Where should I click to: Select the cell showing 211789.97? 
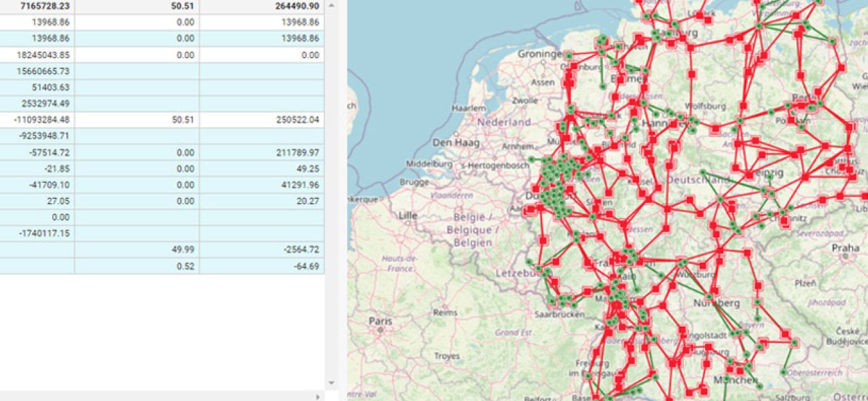coord(262,152)
